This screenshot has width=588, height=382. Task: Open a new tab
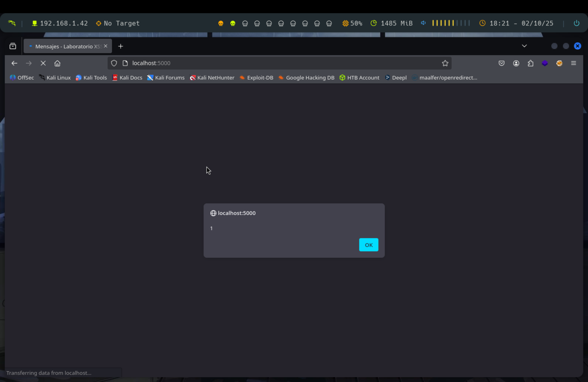(x=121, y=46)
